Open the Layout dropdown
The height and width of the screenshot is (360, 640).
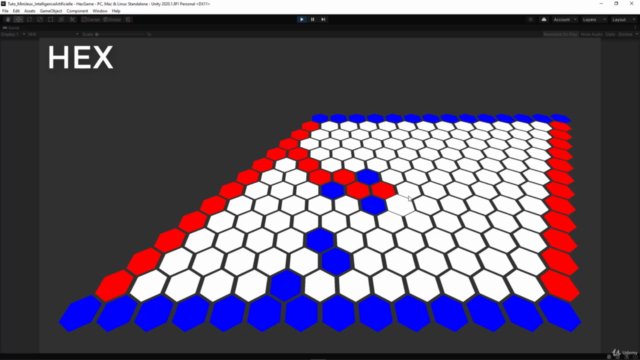coord(624,20)
